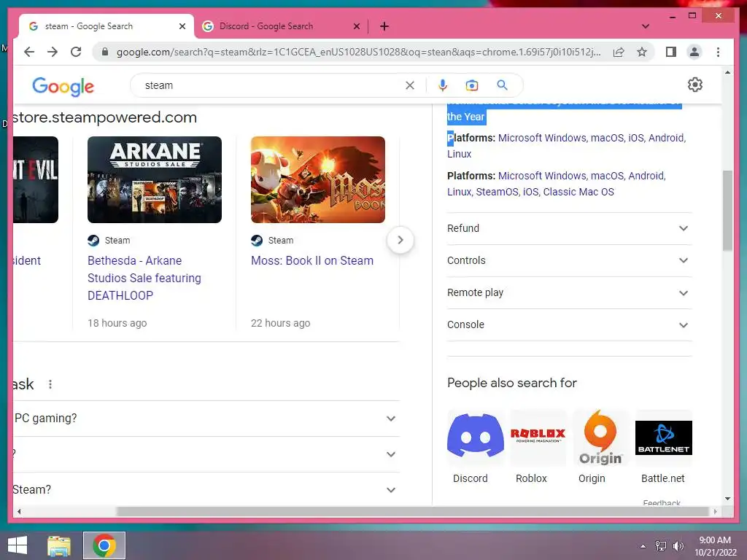
Task: Click the browser forward arrow
Action: tap(53, 52)
